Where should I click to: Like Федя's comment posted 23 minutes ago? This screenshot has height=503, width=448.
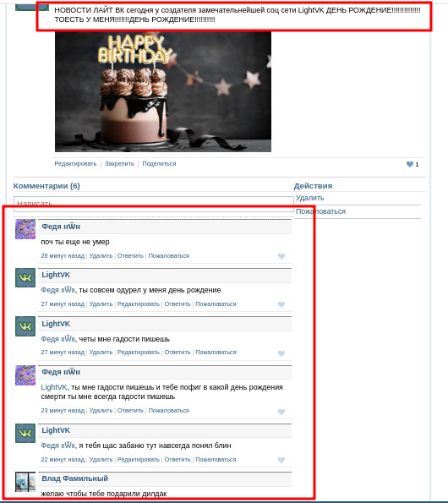[281, 412]
